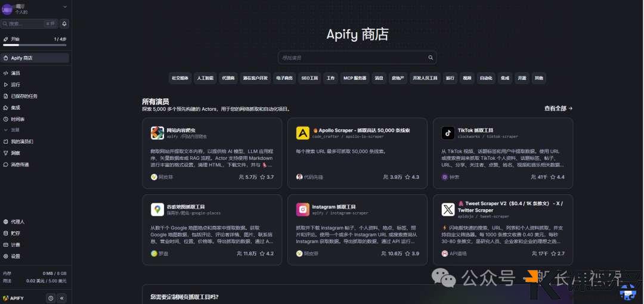Open the 开始 onboarding progress panel

[34, 39]
